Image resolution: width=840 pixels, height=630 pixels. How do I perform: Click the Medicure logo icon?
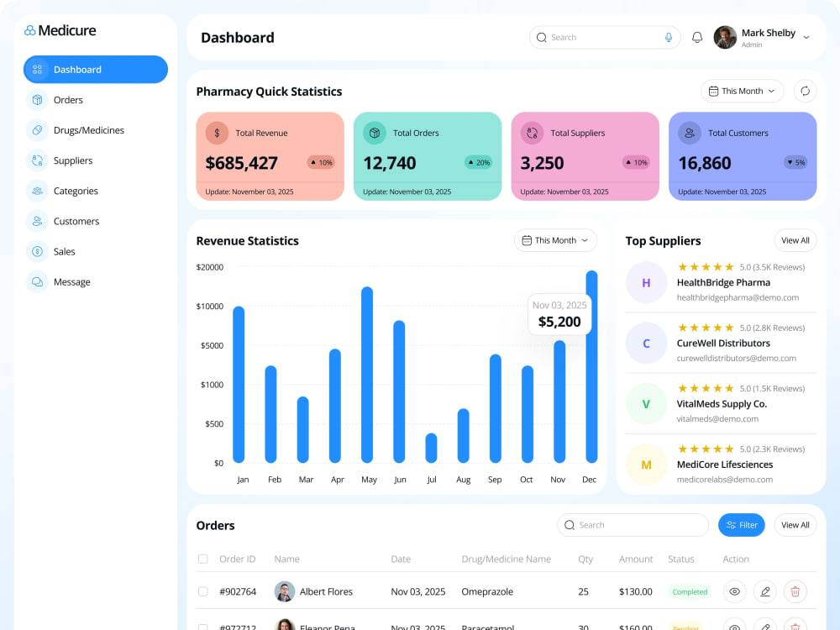pos(30,30)
